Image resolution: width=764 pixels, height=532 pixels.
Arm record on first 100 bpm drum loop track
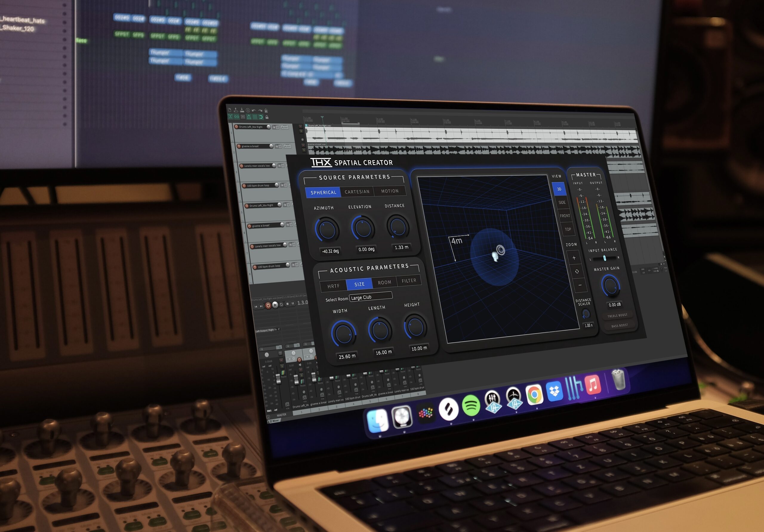[x=244, y=185]
